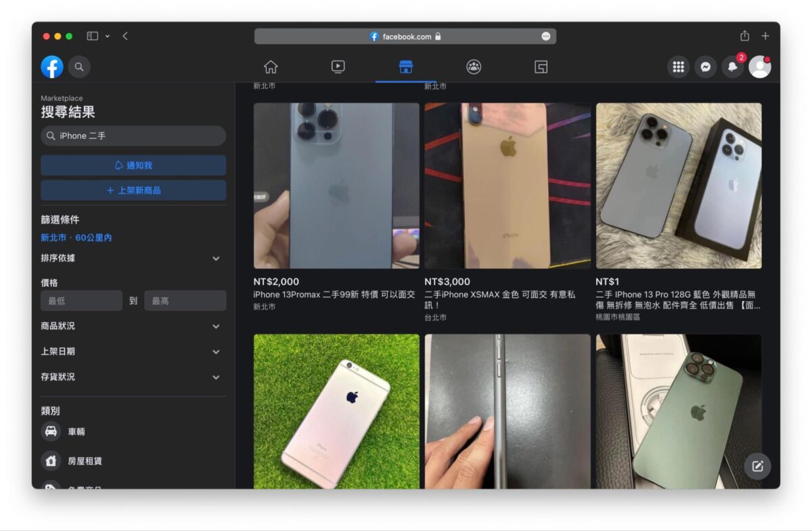
Task: Open notifications bell with badge 2
Action: (733, 67)
